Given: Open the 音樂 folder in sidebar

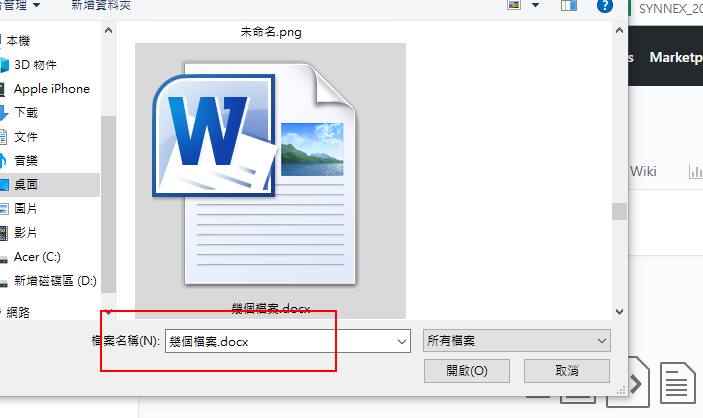Looking at the screenshot, I should click(26, 161).
